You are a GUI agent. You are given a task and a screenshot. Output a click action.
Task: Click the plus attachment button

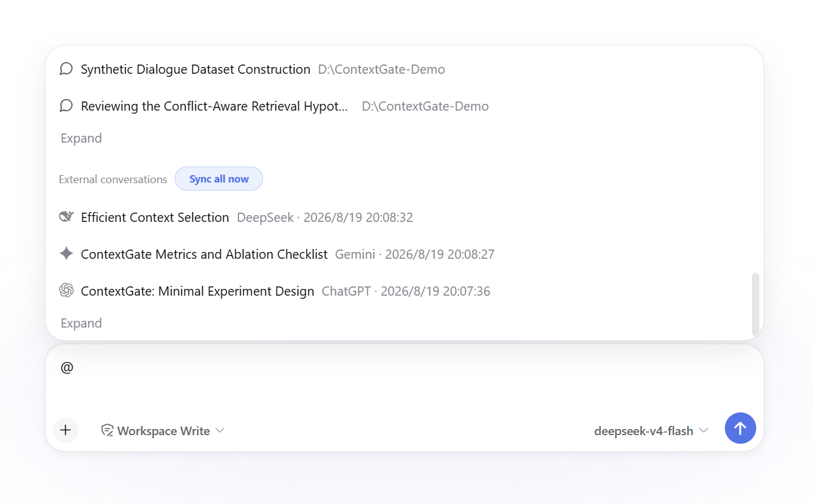pyautogui.click(x=66, y=430)
